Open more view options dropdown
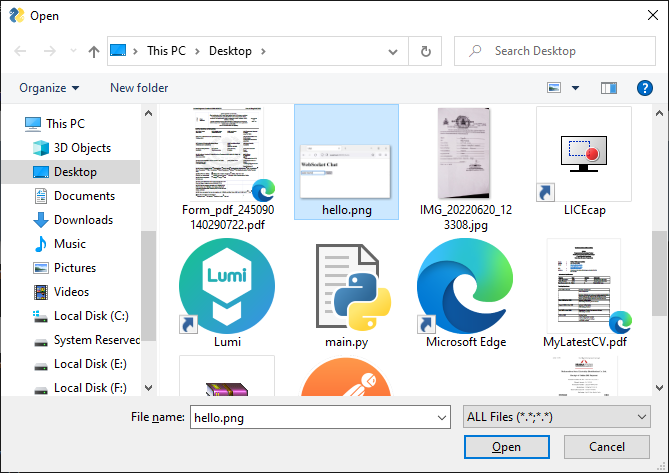This screenshot has width=670, height=473. pos(576,88)
